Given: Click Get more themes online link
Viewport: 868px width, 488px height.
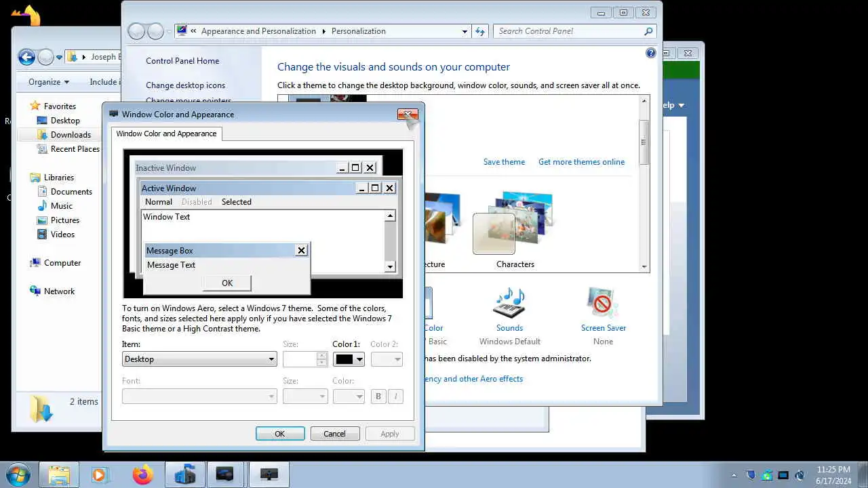Looking at the screenshot, I should 581,162.
